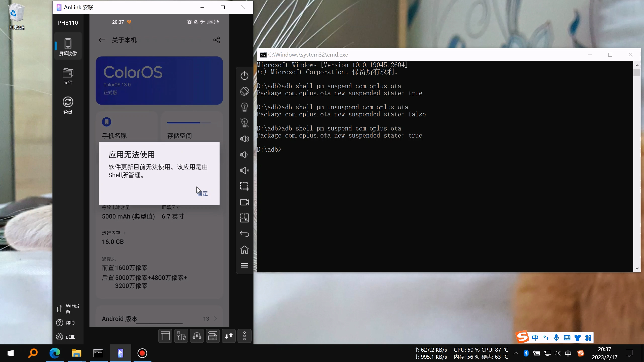
Task: Click the region select icon below the camera
Action: pos(244,218)
